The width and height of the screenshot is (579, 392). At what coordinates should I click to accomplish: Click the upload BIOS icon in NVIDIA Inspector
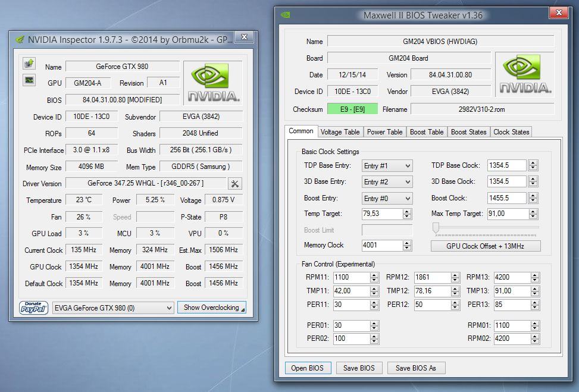[29, 64]
